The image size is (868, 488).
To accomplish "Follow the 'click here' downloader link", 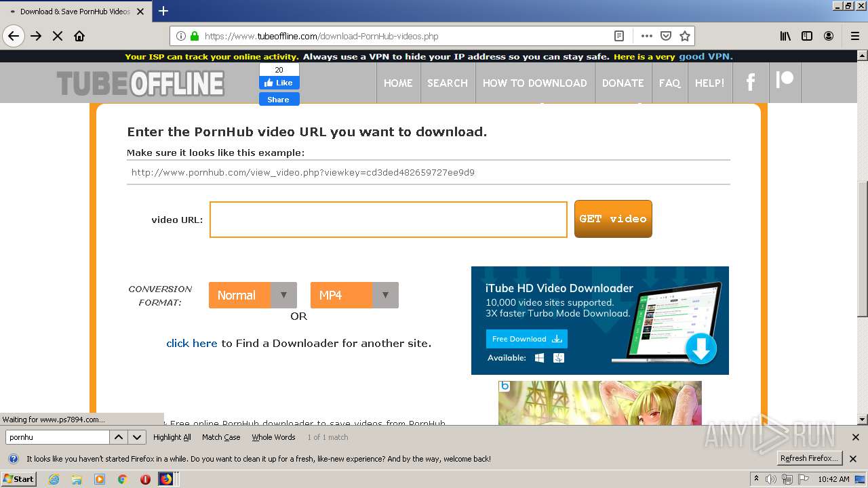I will [x=192, y=343].
